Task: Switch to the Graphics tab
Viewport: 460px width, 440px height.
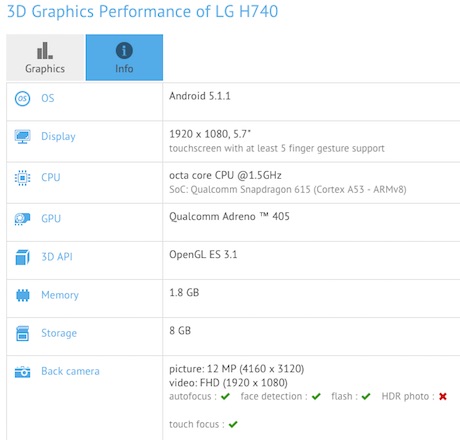Action: pyautogui.click(x=45, y=57)
